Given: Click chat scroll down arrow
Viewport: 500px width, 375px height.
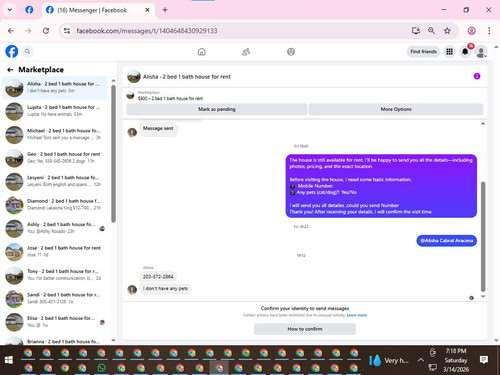Looking at the screenshot, I should click(483, 296).
